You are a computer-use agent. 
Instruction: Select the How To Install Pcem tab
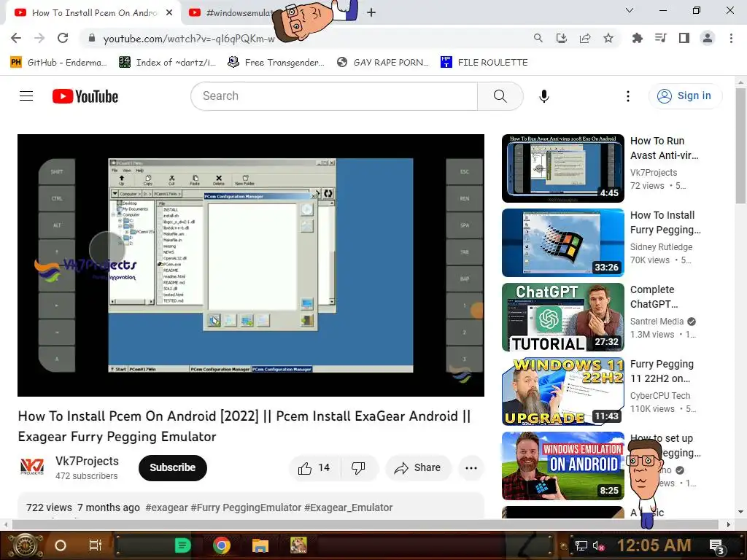click(x=93, y=13)
